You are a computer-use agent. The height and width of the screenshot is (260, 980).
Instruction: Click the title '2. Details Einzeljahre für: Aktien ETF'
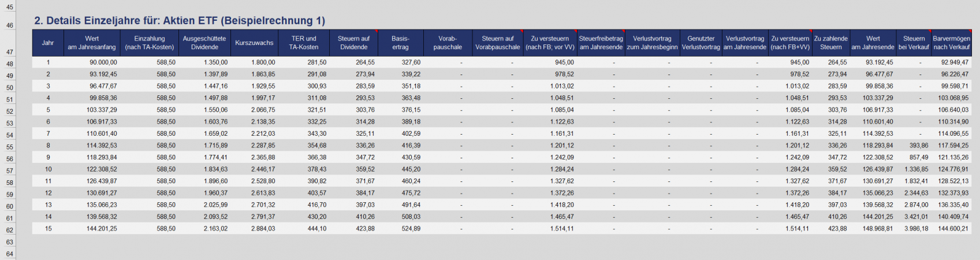[x=179, y=21]
